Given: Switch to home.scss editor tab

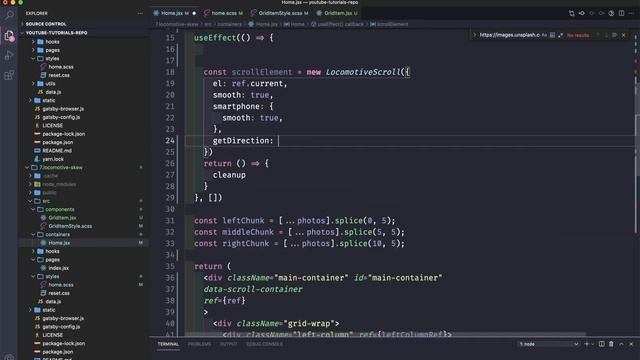Looking at the screenshot, I should coord(224,13).
